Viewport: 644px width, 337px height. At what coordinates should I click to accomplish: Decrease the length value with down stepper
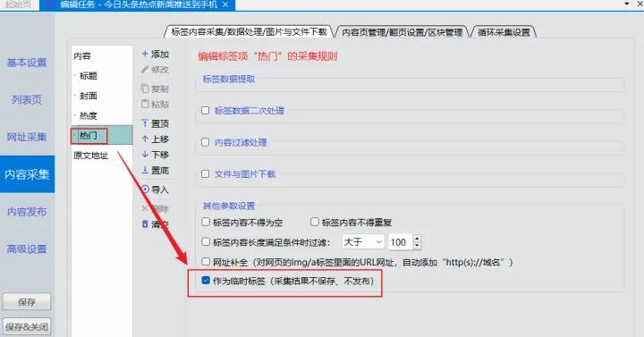(418, 246)
